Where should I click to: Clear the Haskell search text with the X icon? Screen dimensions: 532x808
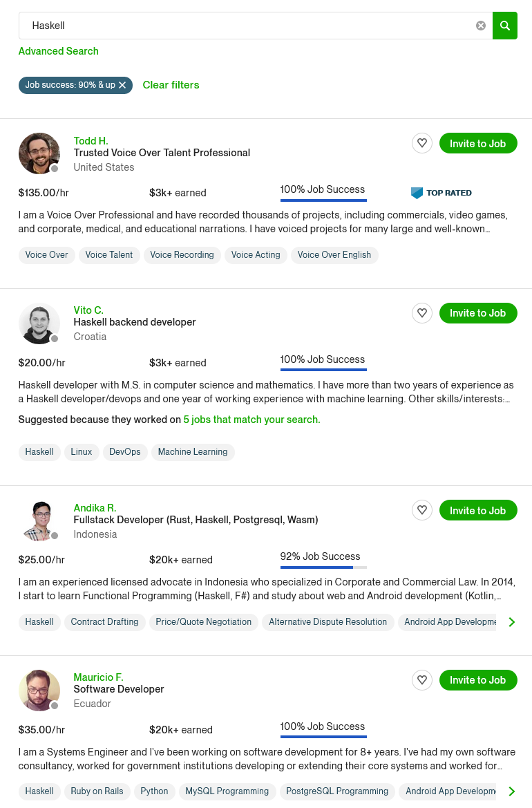(x=481, y=26)
